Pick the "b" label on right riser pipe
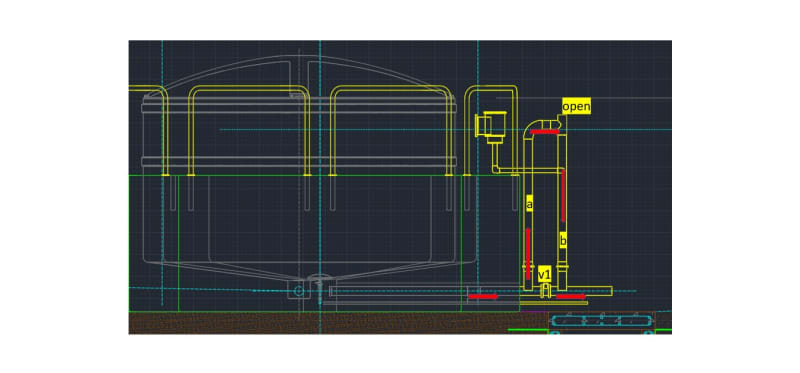The image size is (800, 373). coord(563,240)
